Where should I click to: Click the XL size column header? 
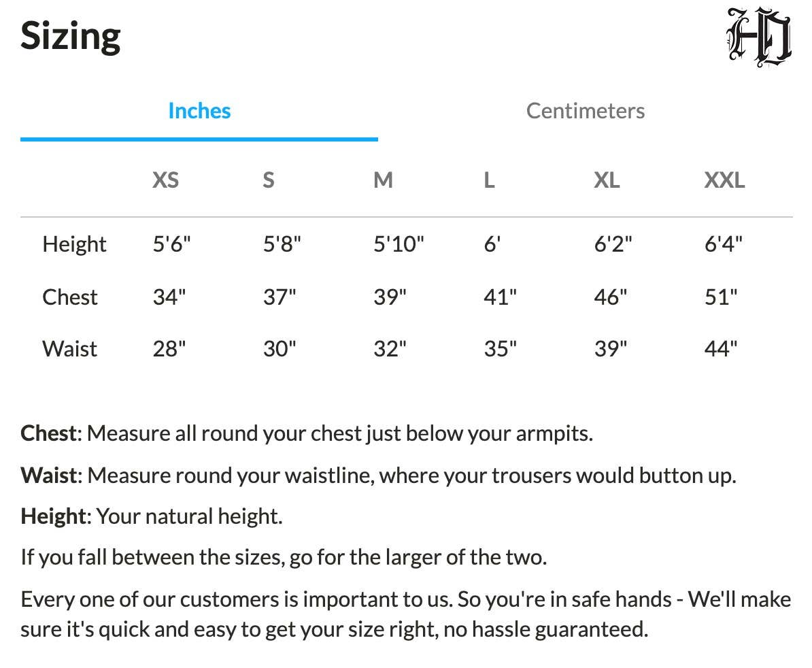click(x=607, y=180)
